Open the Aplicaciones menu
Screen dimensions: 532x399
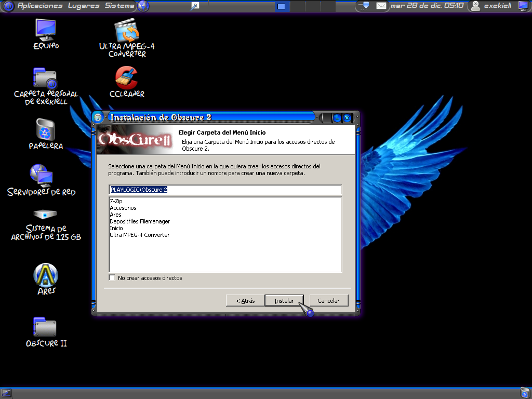click(x=40, y=6)
